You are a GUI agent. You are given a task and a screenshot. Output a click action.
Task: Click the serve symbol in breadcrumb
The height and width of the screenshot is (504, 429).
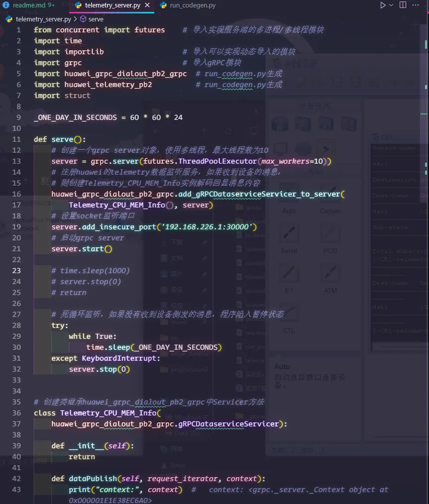coord(96,19)
